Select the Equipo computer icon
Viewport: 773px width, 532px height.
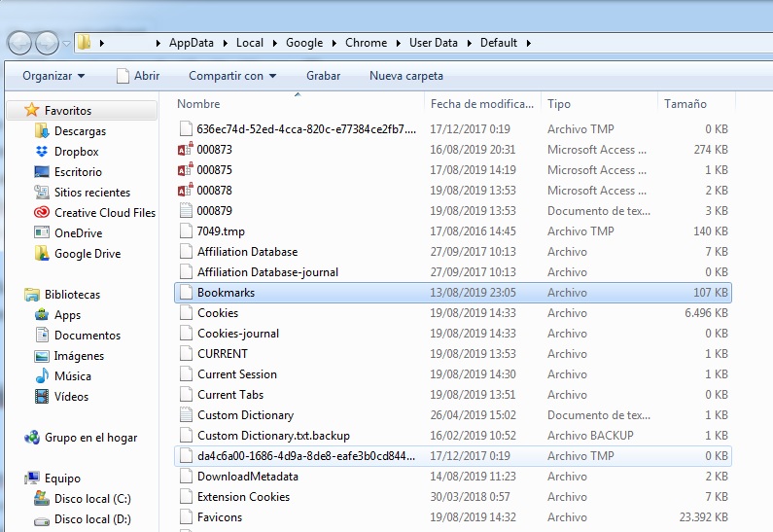pyautogui.click(x=32, y=478)
